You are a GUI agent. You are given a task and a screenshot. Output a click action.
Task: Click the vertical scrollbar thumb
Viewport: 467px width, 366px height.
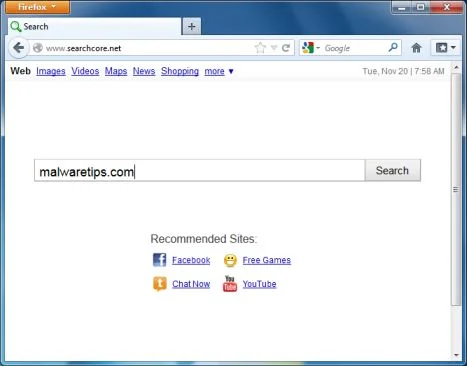click(456, 189)
